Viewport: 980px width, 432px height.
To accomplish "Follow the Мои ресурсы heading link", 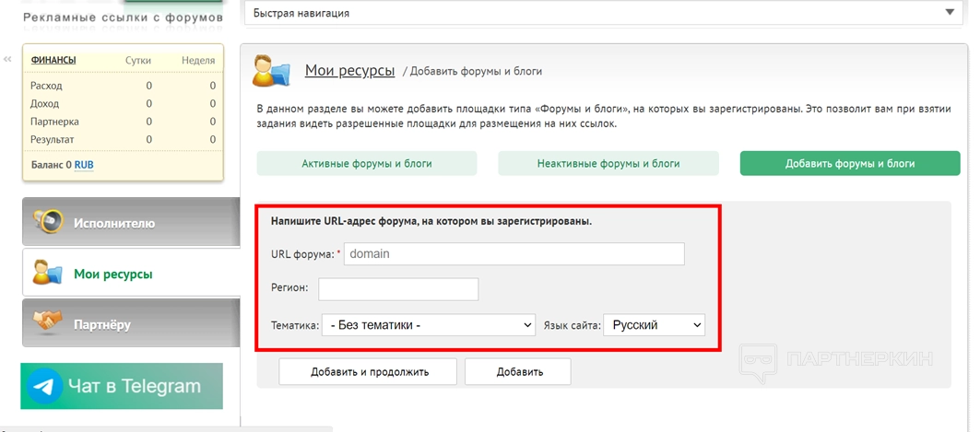I will (x=349, y=70).
